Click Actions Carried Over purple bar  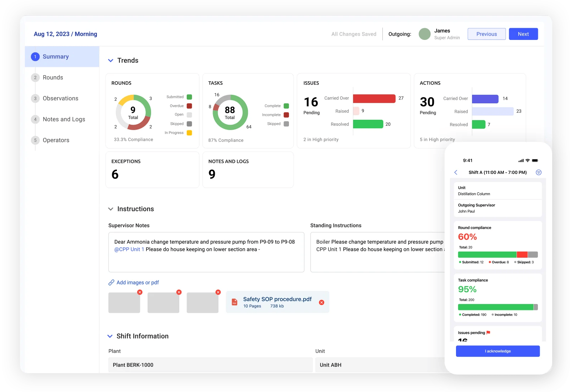point(485,99)
